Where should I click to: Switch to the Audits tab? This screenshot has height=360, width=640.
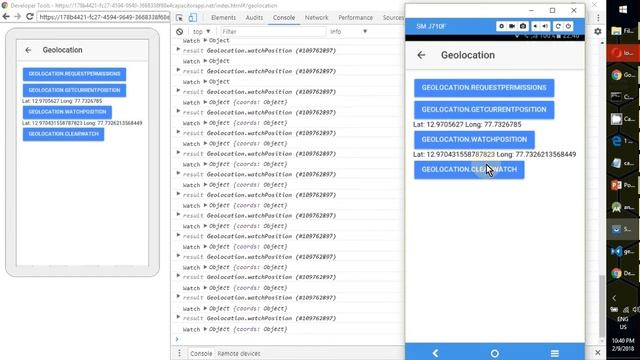(x=254, y=18)
